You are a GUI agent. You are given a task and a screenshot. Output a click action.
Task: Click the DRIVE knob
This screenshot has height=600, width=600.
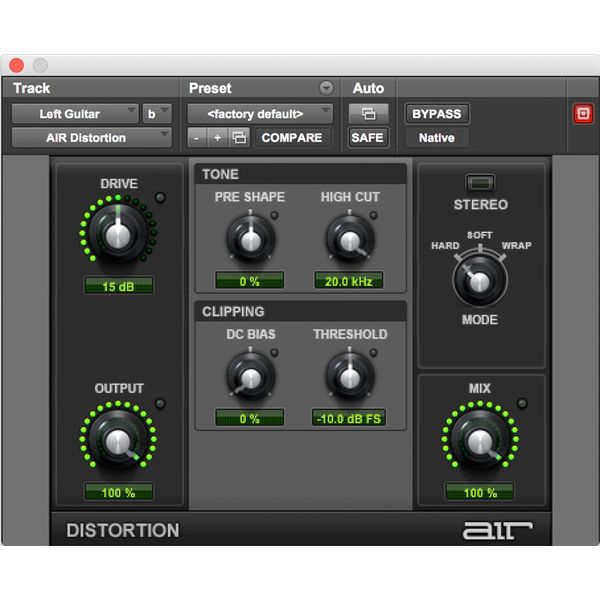point(118,233)
